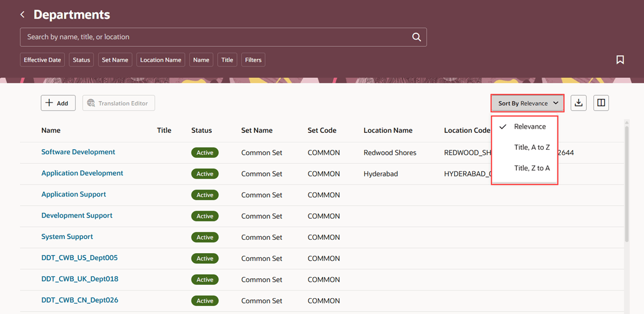Open Development Support department

(x=77, y=216)
